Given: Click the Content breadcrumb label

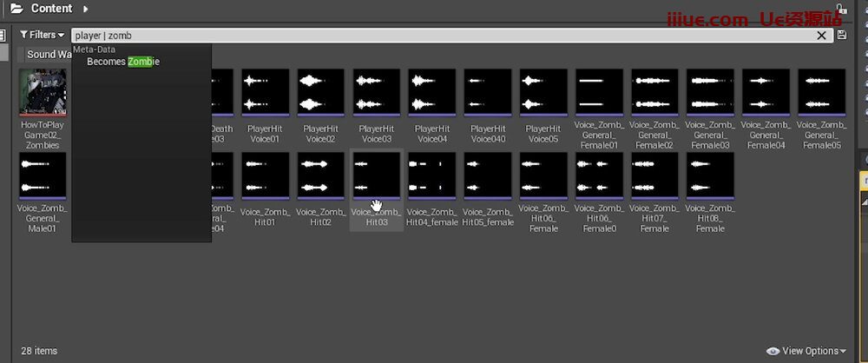Looking at the screenshot, I should point(51,9).
